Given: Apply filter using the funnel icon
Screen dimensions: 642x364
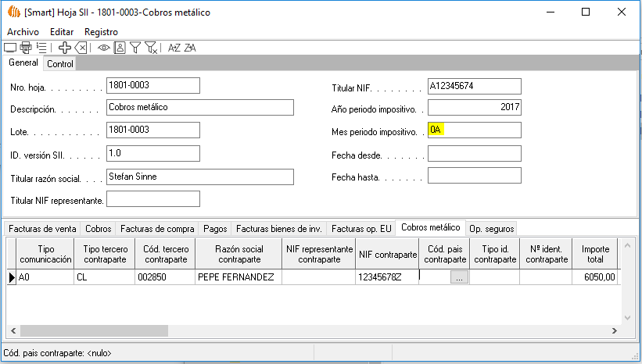Looking at the screenshot, I should tap(135, 48).
